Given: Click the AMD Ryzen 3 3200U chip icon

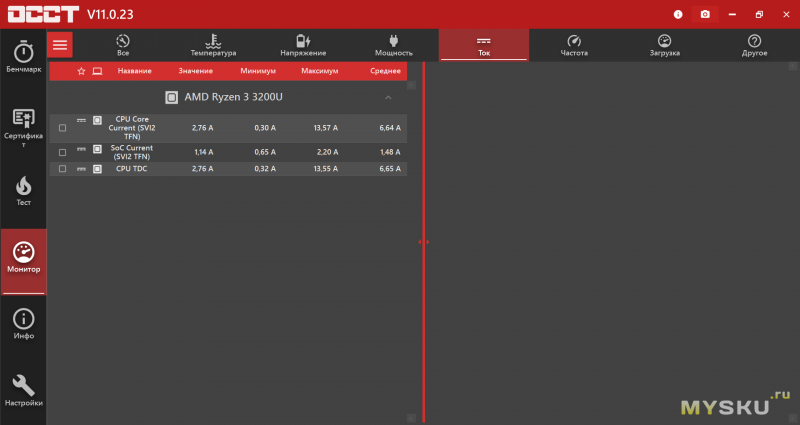Looking at the screenshot, I should click(x=171, y=97).
